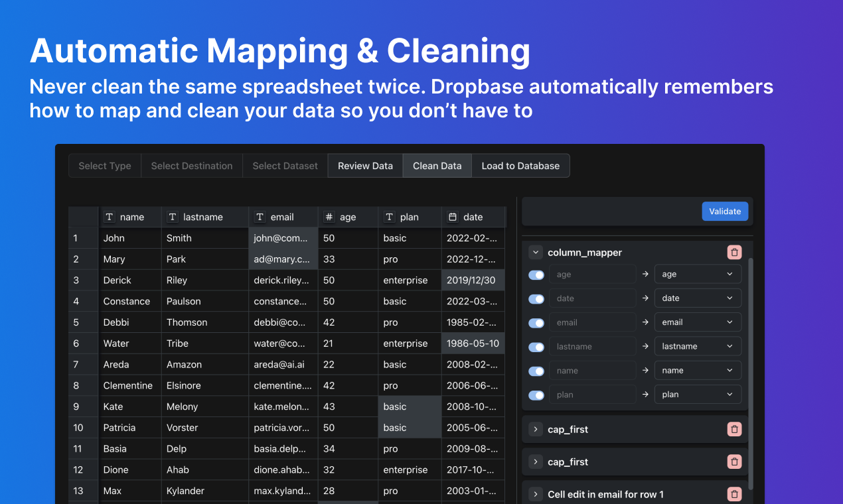843x504 pixels.
Task: Toggle off the age column mapping
Action: tap(536, 275)
